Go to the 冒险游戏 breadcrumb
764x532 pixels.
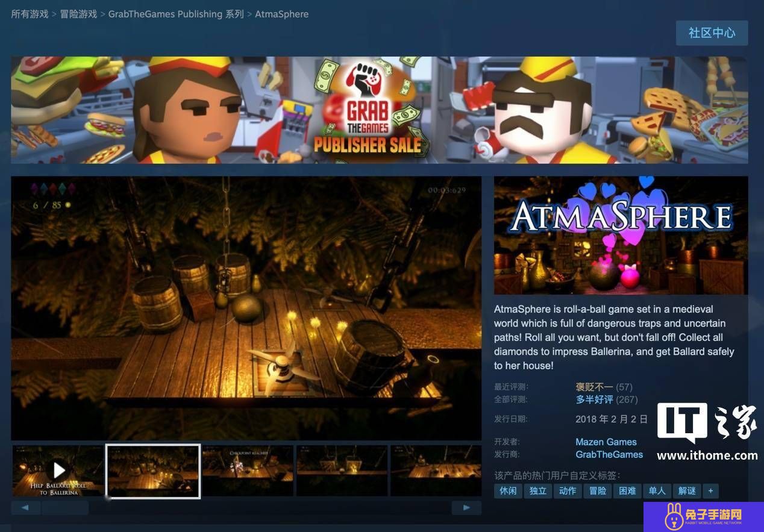[78, 14]
